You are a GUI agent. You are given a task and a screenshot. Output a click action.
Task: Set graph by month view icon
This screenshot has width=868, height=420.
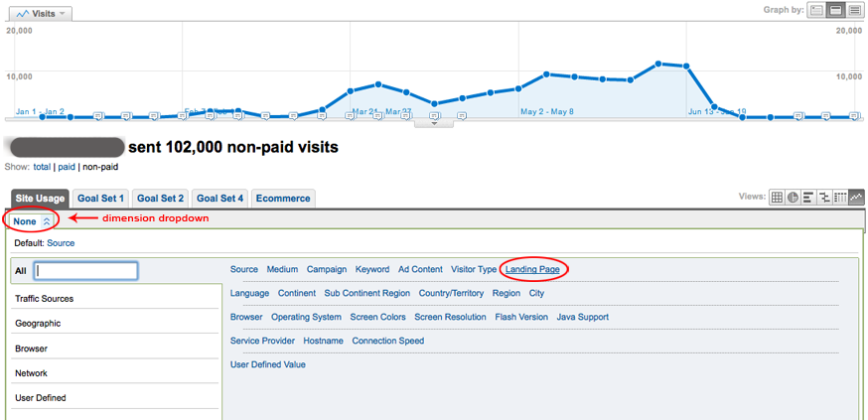pos(854,10)
